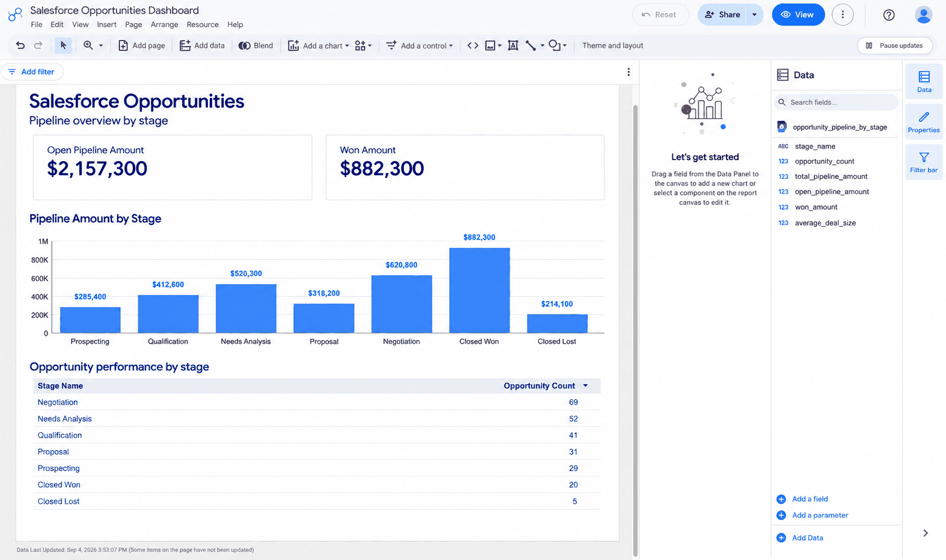This screenshot has width=946, height=560.
Task: Open more options three-dot menu top bar
Action: (842, 15)
